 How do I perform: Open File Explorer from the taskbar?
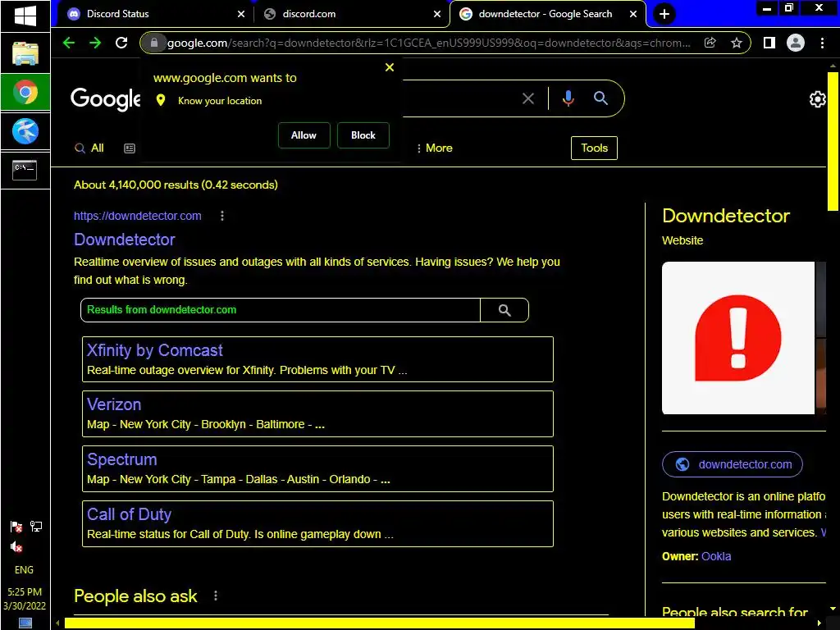coord(25,53)
